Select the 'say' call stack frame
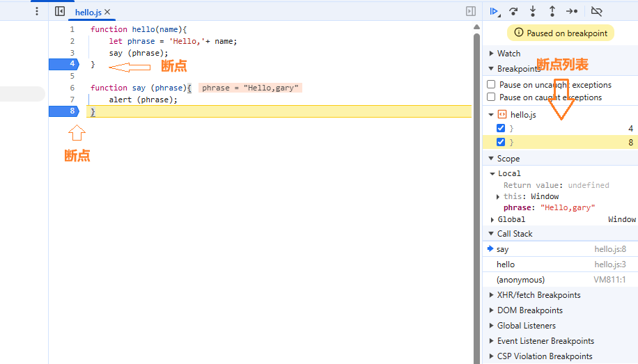Screen dimensions: 638x364 coord(560,249)
